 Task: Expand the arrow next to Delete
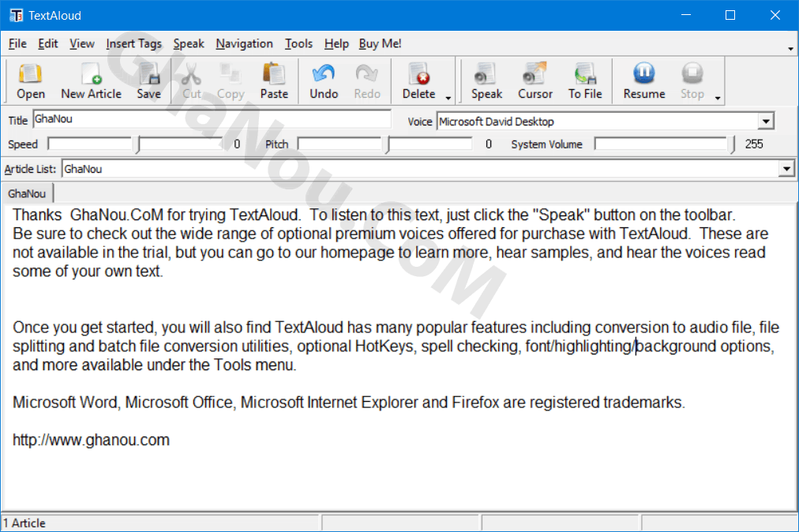pos(448,98)
